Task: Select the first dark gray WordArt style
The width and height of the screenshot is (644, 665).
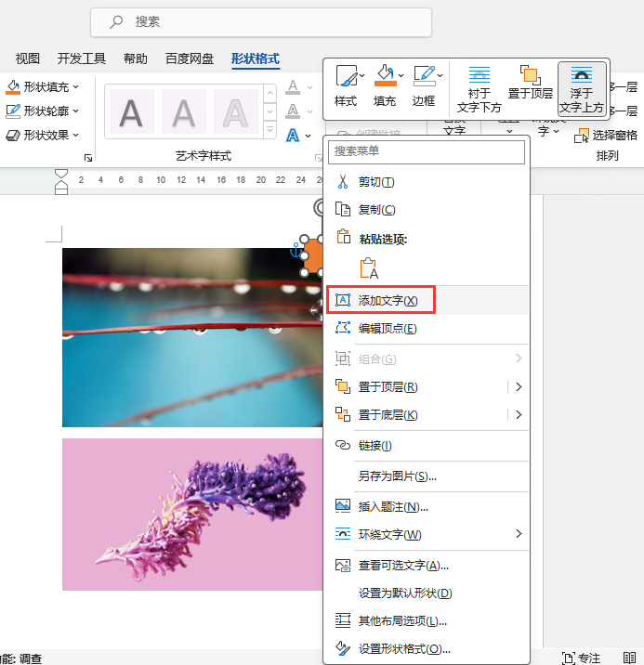Action: (x=132, y=111)
